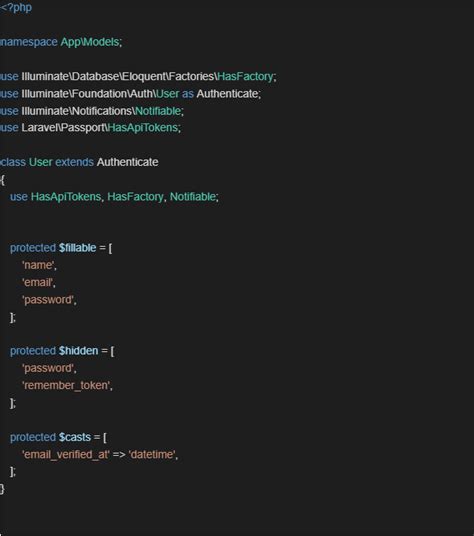Screen dimensions: 474x536
Task: Click the '$fillable' variable
Action: click(77, 248)
